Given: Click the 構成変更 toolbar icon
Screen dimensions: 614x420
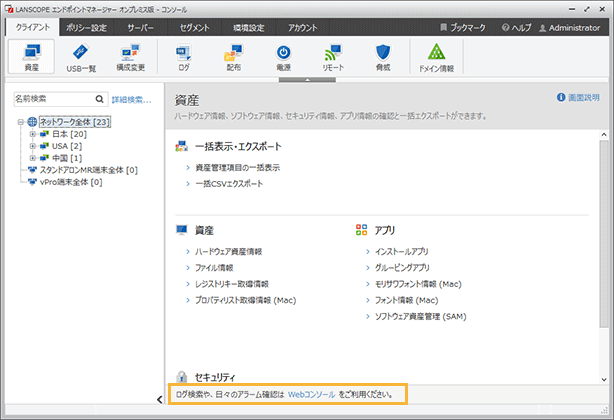Looking at the screenshot, I should [130, 56].
